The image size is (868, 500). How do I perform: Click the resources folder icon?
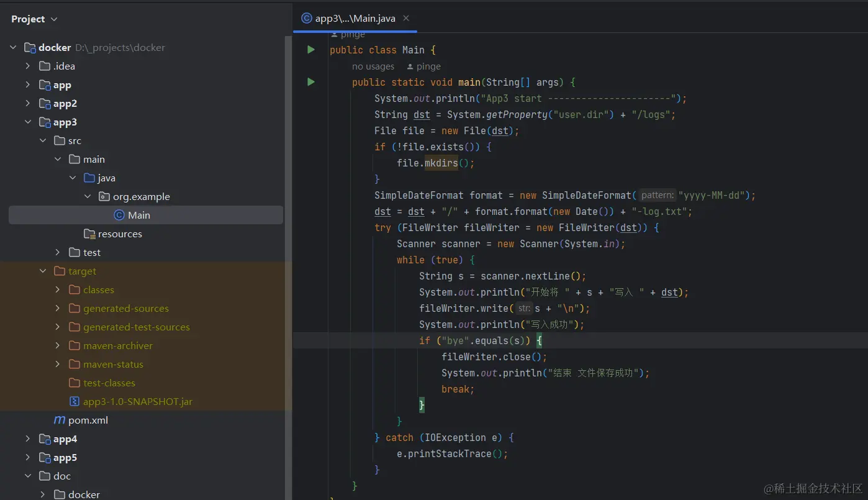(89, 234)
